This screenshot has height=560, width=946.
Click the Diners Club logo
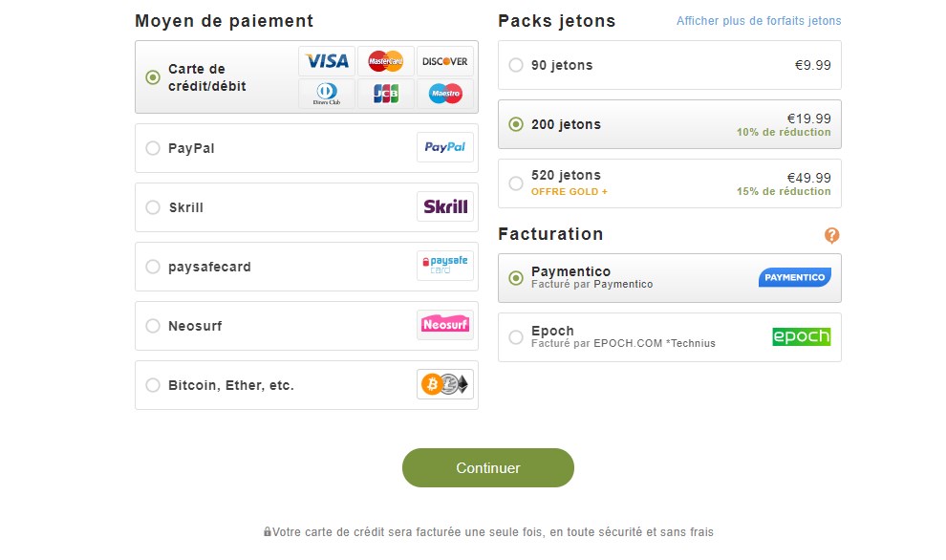327,94
